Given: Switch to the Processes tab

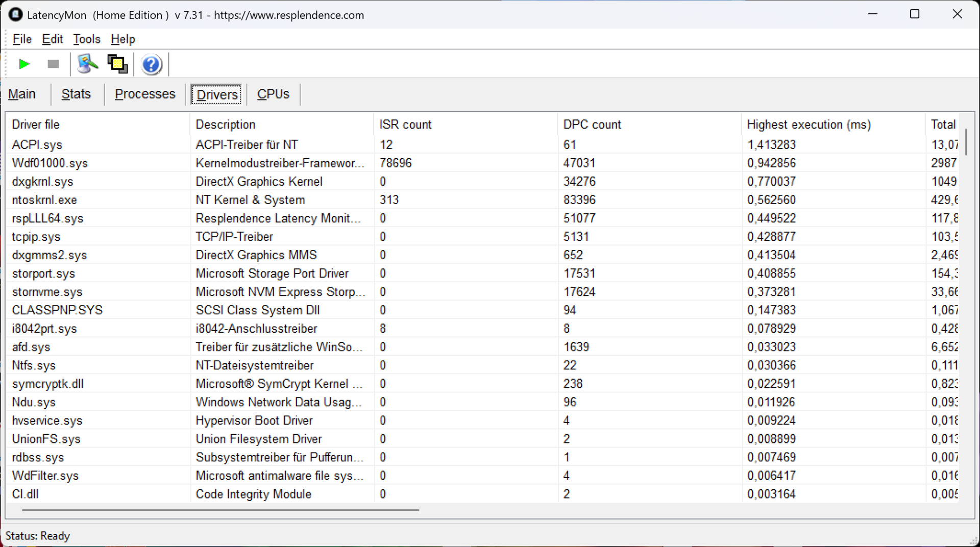Looking at the screenshot, I should click(x=145, y=94).
